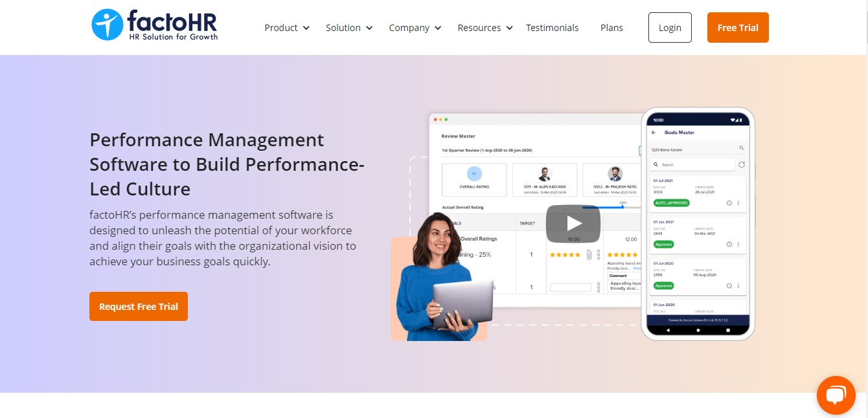Click Request Free Trial button
The height and width of the screenshot is (418, 868).
point(139,307)
